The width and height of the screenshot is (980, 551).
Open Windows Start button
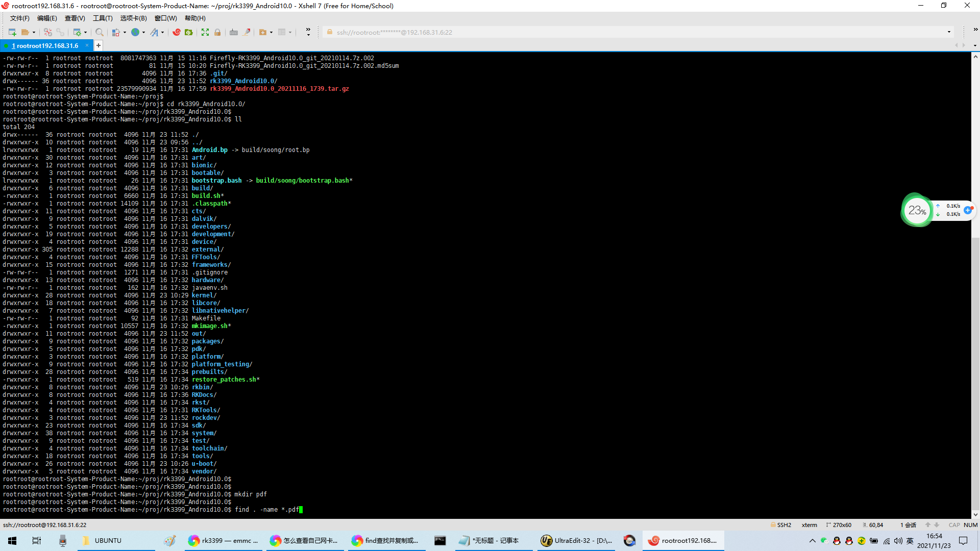coord(12,540)
